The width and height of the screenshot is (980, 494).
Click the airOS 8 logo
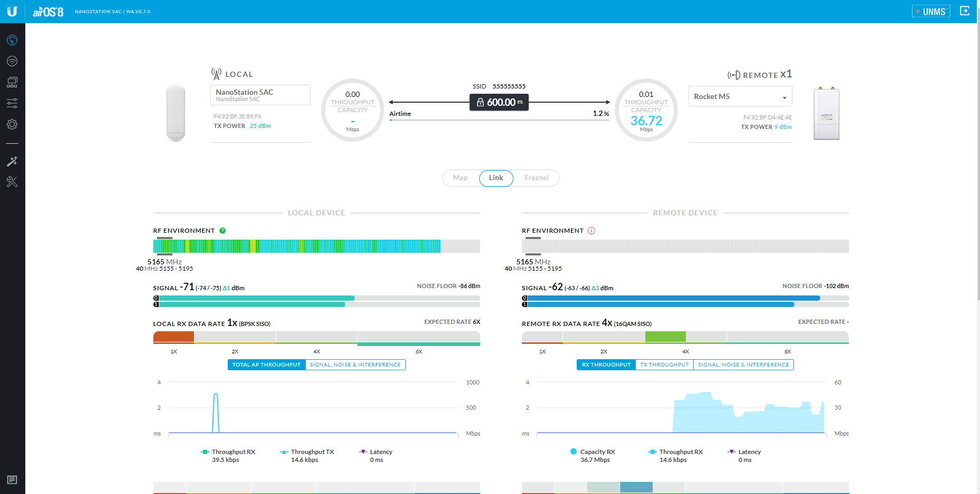[48, 12]
